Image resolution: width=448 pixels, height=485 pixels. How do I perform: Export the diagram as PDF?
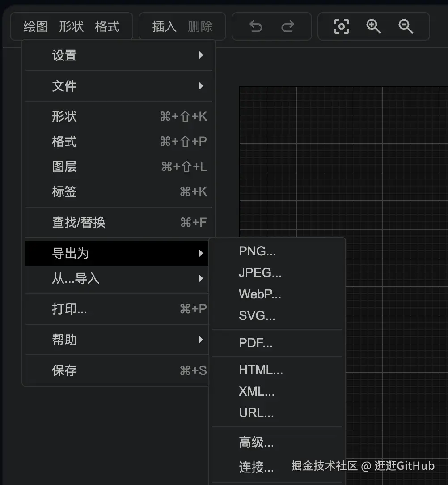256,343
